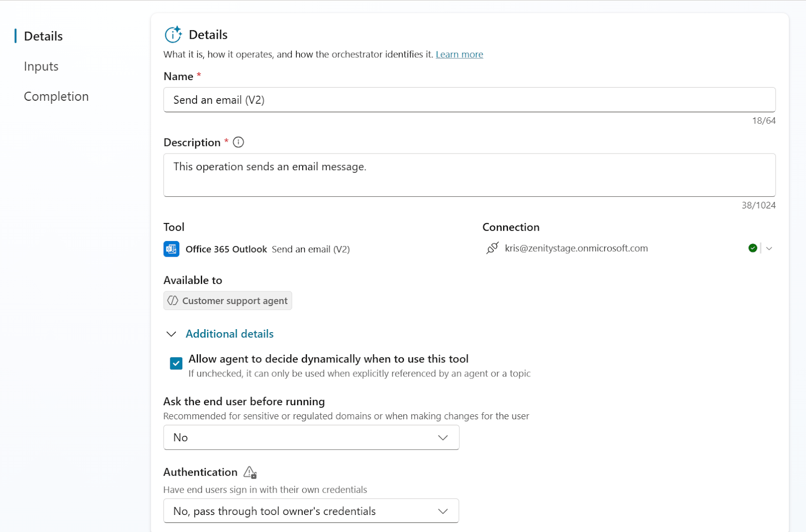
Task: Open Ask the end user dropdown
Action: point(311,437)
